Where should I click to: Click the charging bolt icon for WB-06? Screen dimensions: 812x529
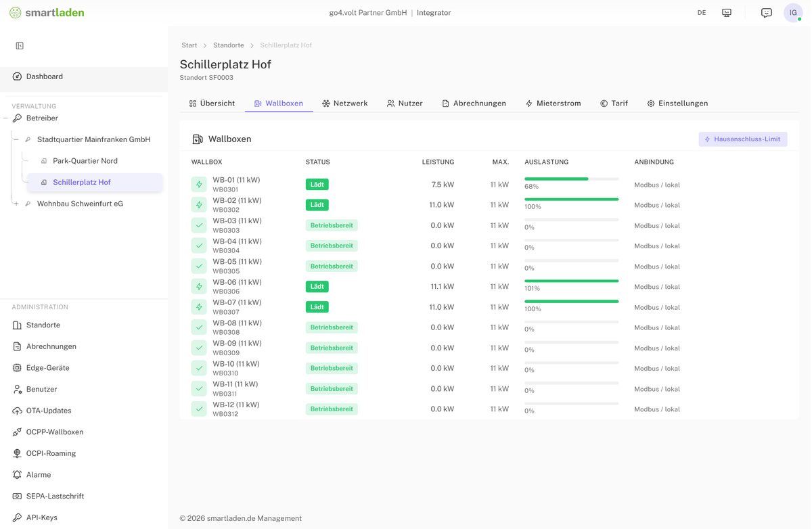click(x=199, y=286)
